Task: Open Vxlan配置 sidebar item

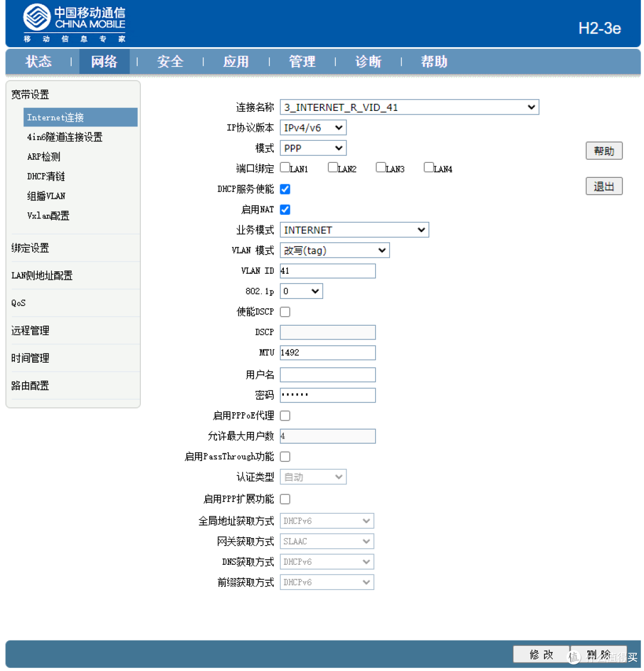Action: click(x=48, y=216)
